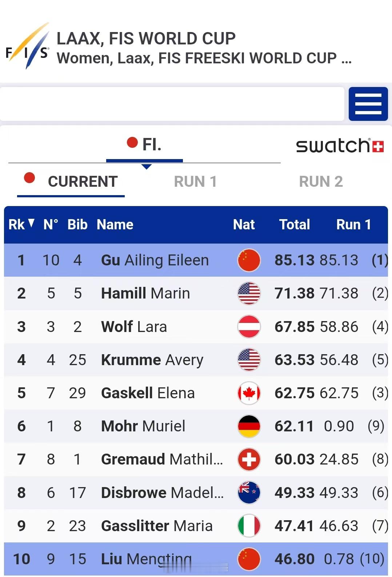Click Germany flag beside Mohr Muriel
Image resolution: width=392 pixels, height=577 pixels.
coord(249,426)
